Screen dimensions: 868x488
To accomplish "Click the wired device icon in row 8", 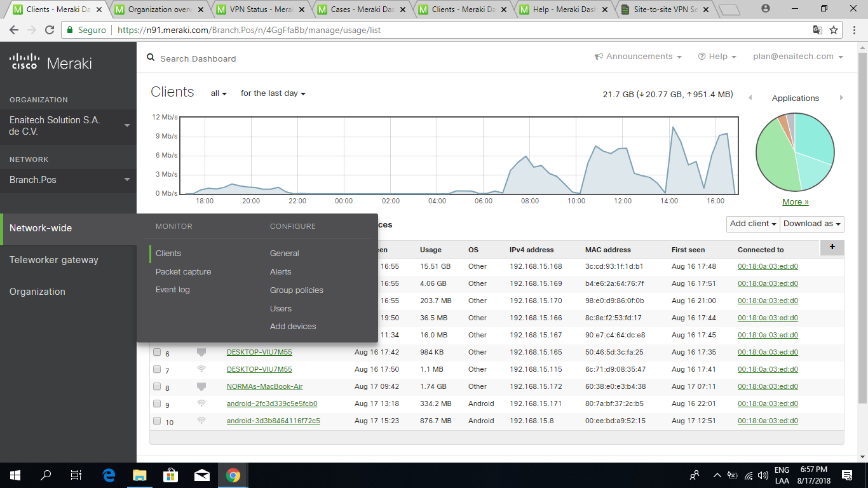I will [x=201, y=386].
